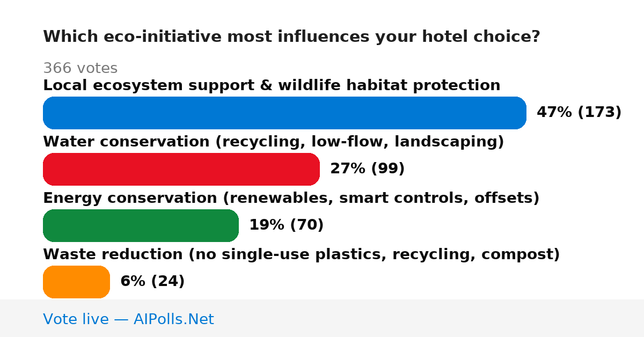Select Local ecosystem support & wildlife habitat option label
The image size is (644, 337).
(x=272, y=85)
